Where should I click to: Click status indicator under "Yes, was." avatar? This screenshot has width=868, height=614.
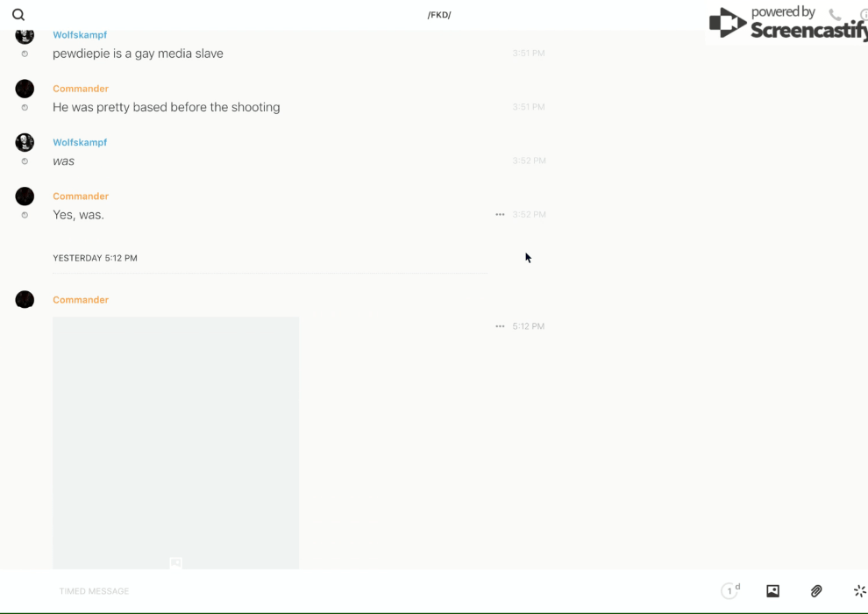tap(25, 215)
